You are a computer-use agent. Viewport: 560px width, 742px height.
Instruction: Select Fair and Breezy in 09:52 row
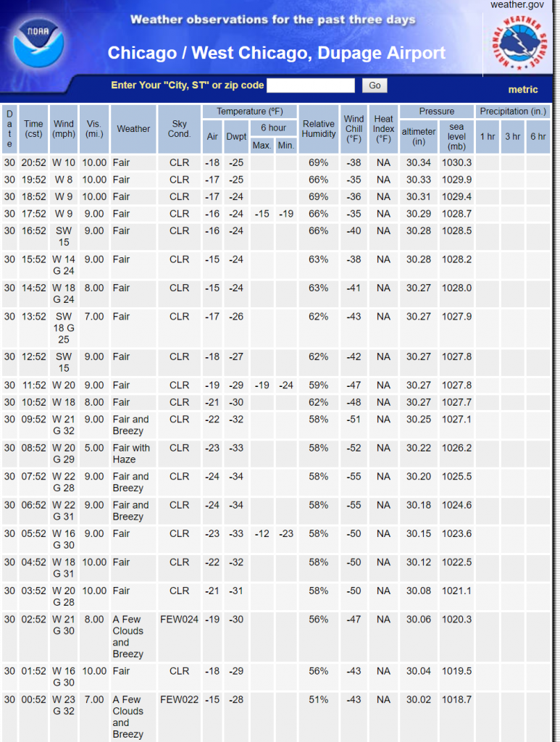(x=133, y=425)
